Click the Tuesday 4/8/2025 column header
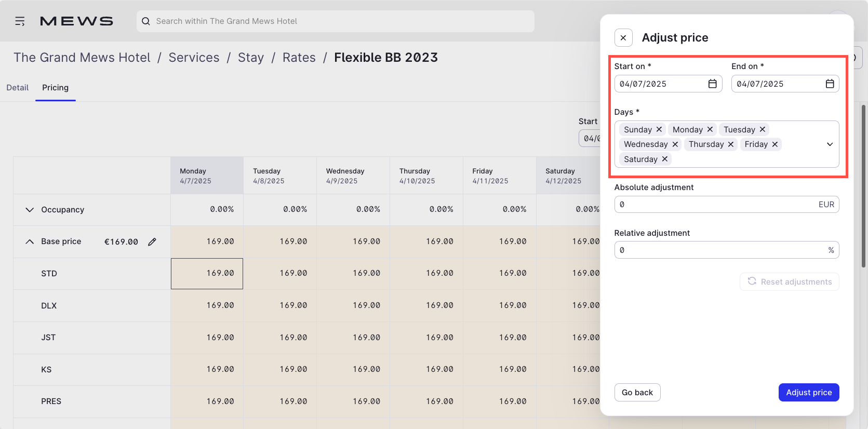The height and width of the screenshot is (429, 868). (280, 176)
